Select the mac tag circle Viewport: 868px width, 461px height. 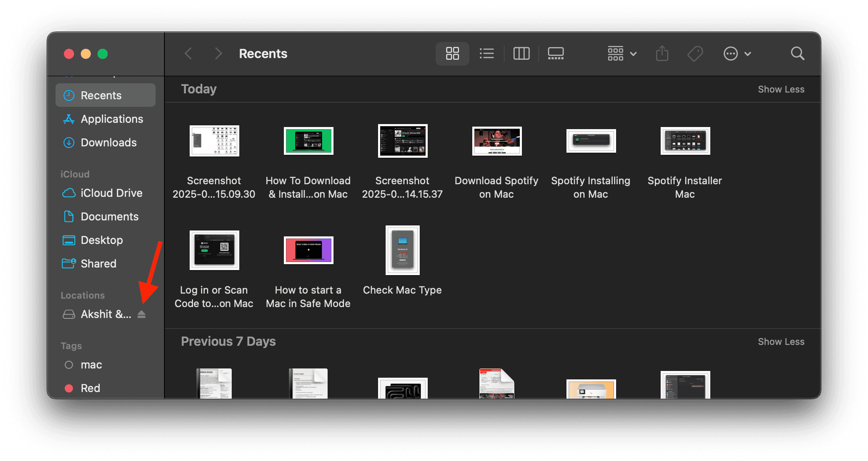point(69,365)
